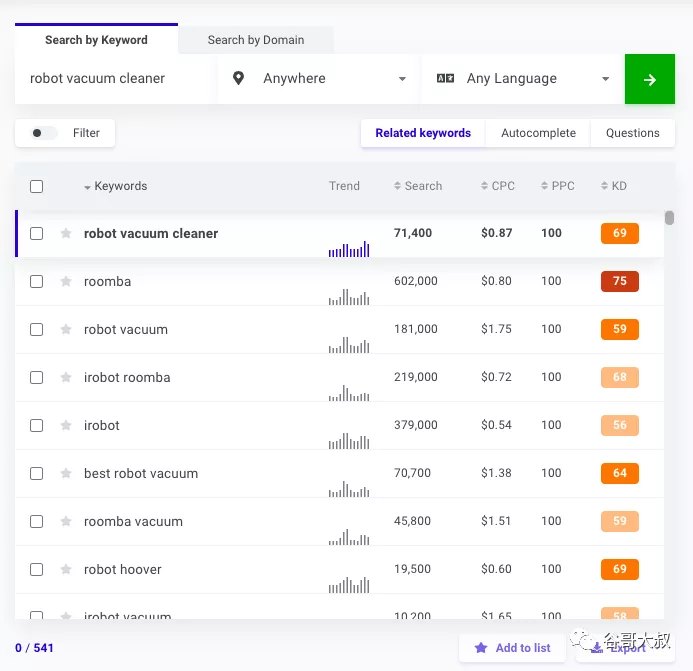This screenshot has width=693, height=671.
Task: Star the 'robot hoover' keyword row
Action: point(66,569)
